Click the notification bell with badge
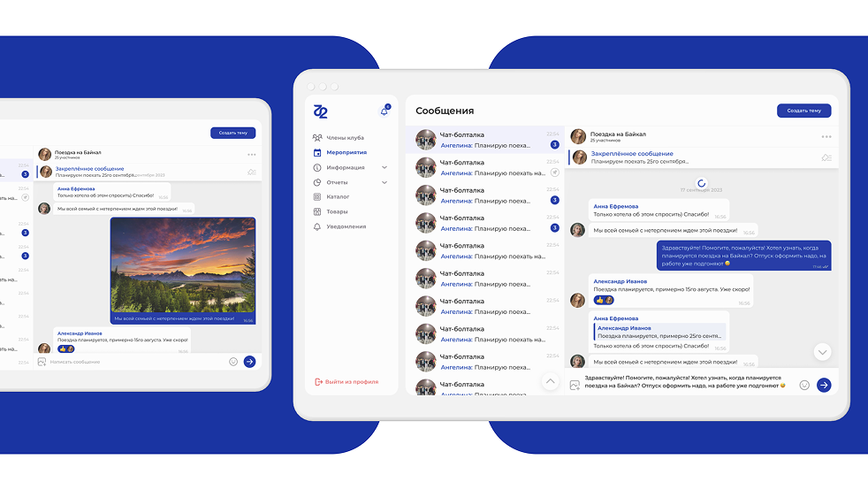This screenshot has width=868, height=490. 385,111
